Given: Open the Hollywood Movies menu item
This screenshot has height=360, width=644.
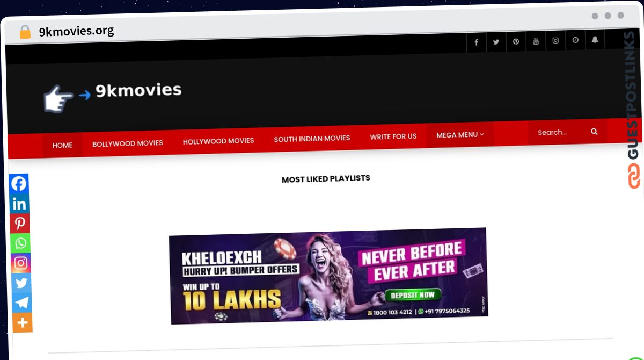Looking at the screenshot, I should [x=218, y=141].
